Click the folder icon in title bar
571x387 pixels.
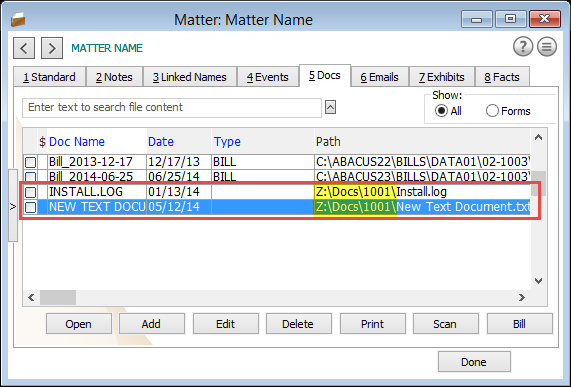tap(18, 19)
